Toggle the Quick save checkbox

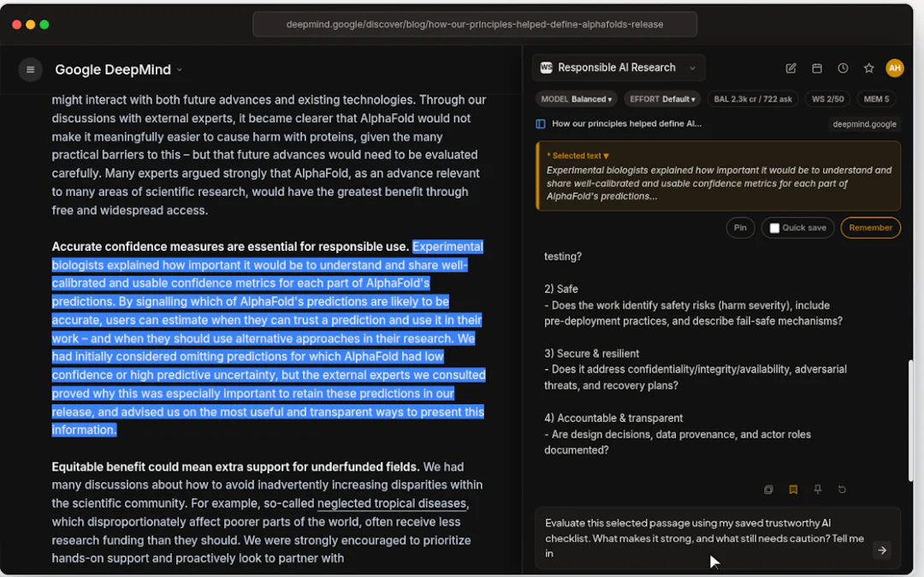[x=774, y=228]
